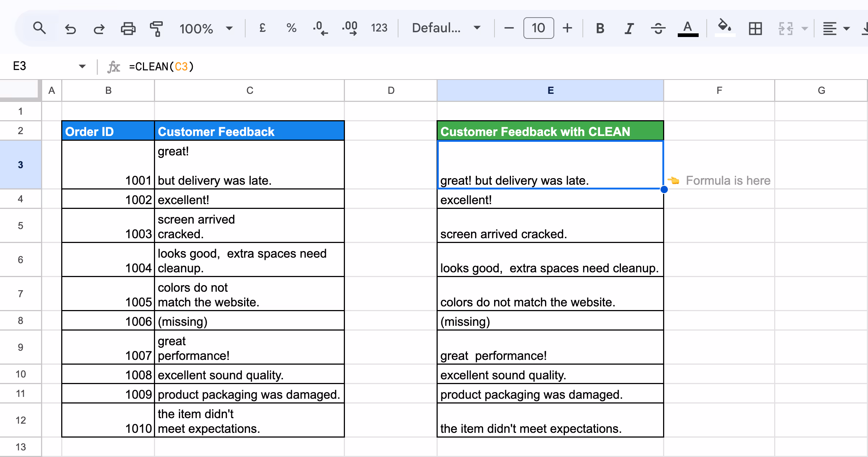Click the increase font size plus button
Image resolution: width=868 pixels, height=457 pixels.
(x=567, y=28)
